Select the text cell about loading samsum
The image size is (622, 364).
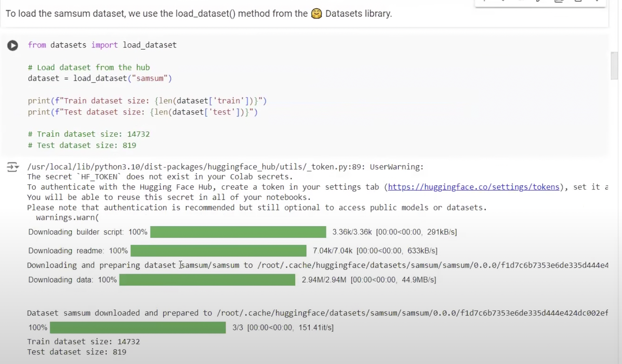[x=198, y=14]
